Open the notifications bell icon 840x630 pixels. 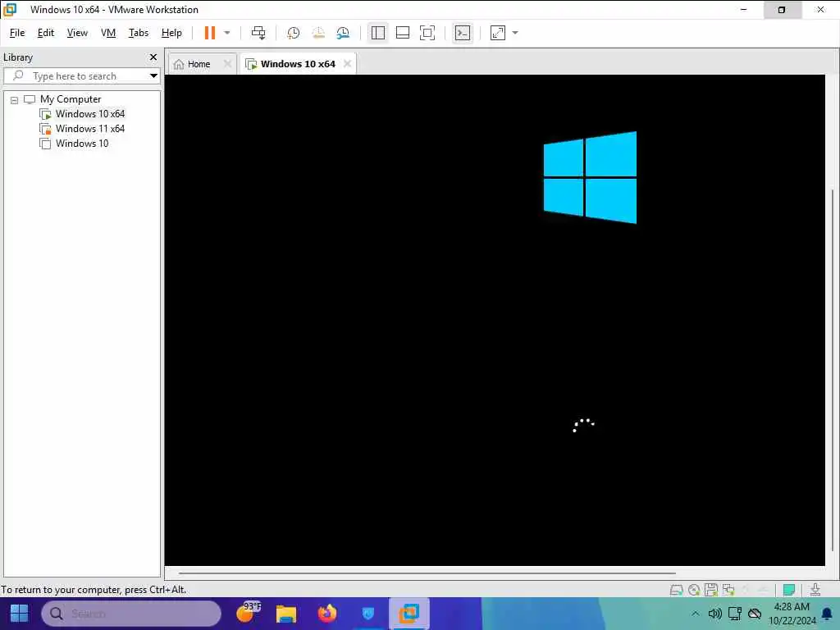tap(827, 614)
